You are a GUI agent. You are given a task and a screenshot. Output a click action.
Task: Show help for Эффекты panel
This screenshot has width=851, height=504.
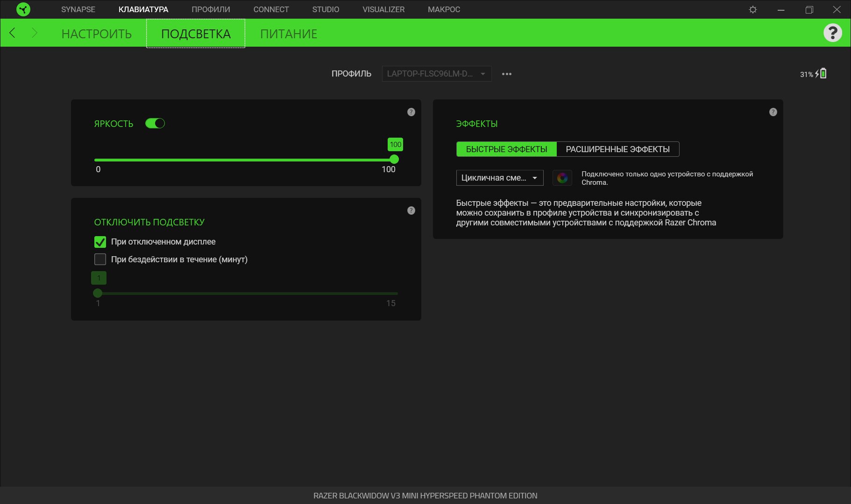click(773, 112)
